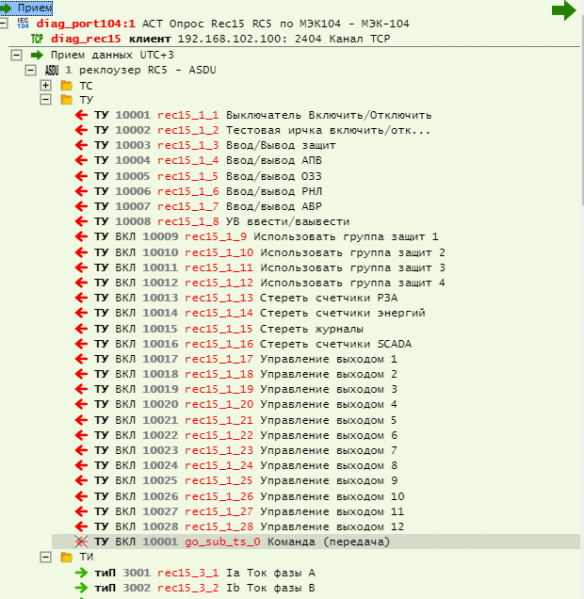Image resolution: width=584 pixels, height=599 pixels.
Task: Click the large green arrow at top right
Action: pos(564,10)
